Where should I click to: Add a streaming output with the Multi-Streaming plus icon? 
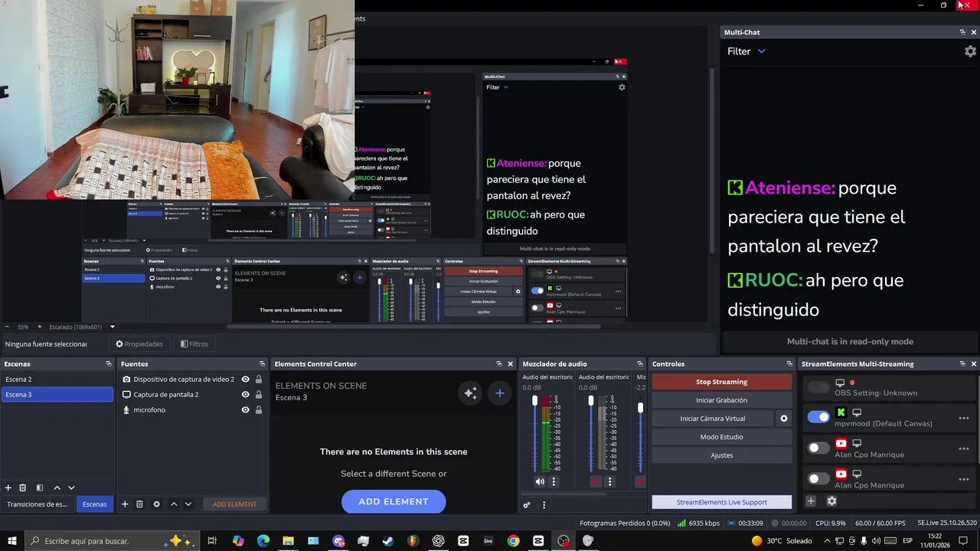[811, 501]
